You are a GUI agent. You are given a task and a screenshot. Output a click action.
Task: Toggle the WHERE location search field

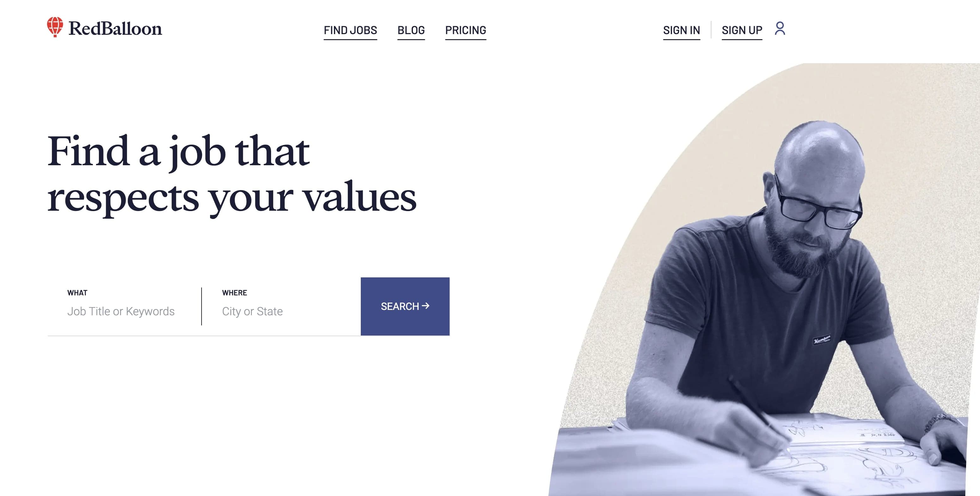pyautogui.click(x=283, y=311)
